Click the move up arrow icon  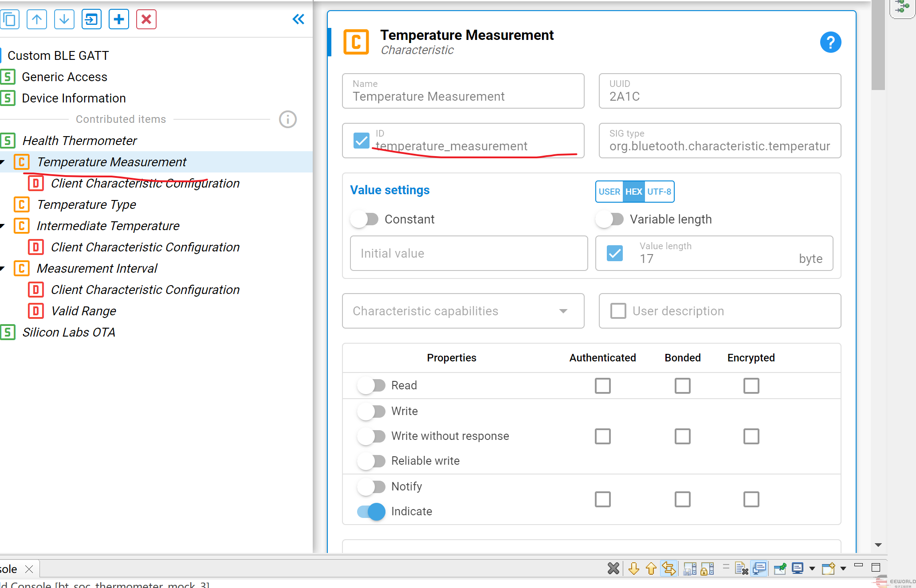click(37, 20)
